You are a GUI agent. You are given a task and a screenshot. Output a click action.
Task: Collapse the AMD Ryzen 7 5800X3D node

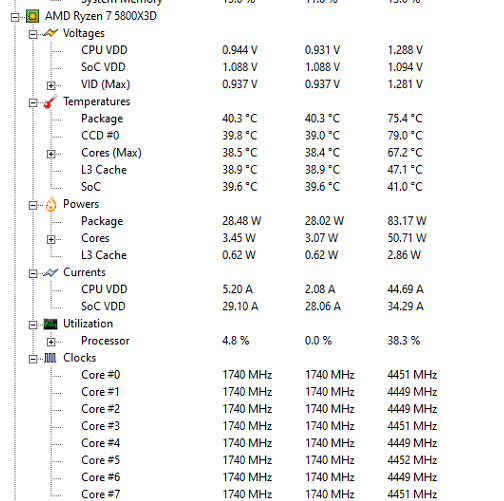point(15,17)
